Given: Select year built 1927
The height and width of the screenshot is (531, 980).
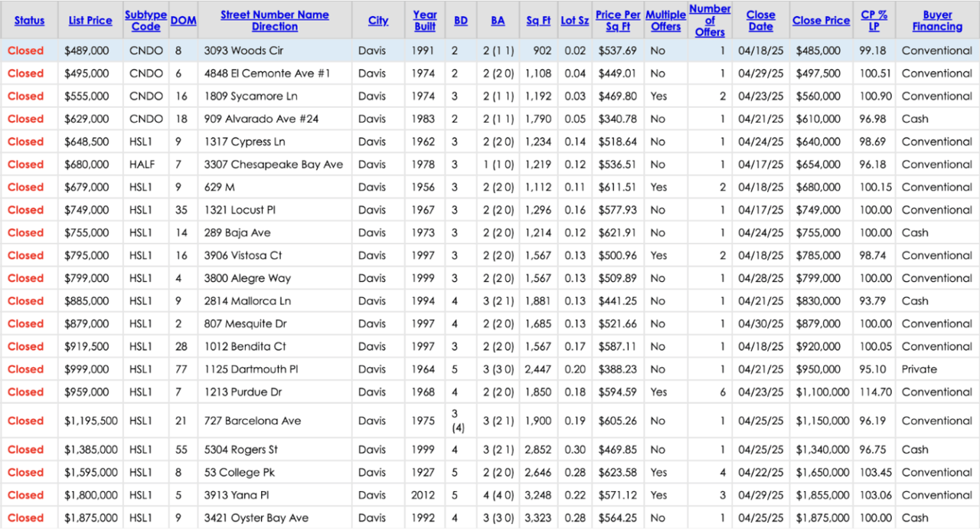Looking at the screenshot, I should pos(422,473).
